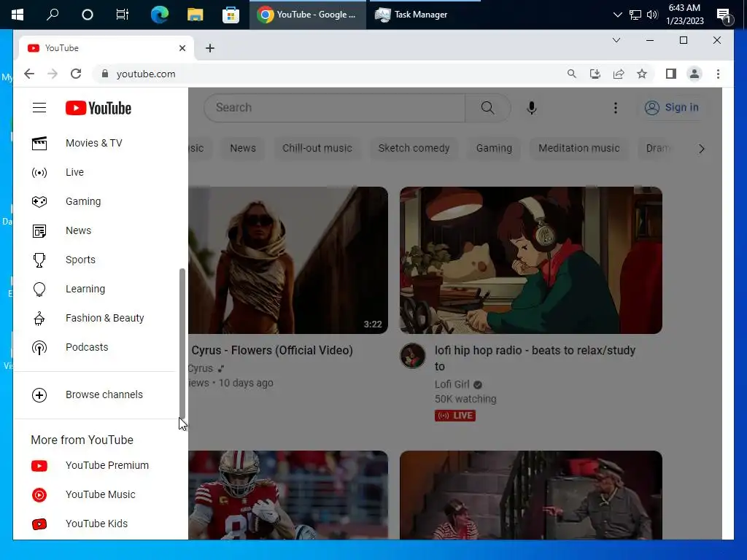Screen dimensions: 747x560
Task: Open YouTube settings three-dot menu
Action: click(x=616, y=108)
